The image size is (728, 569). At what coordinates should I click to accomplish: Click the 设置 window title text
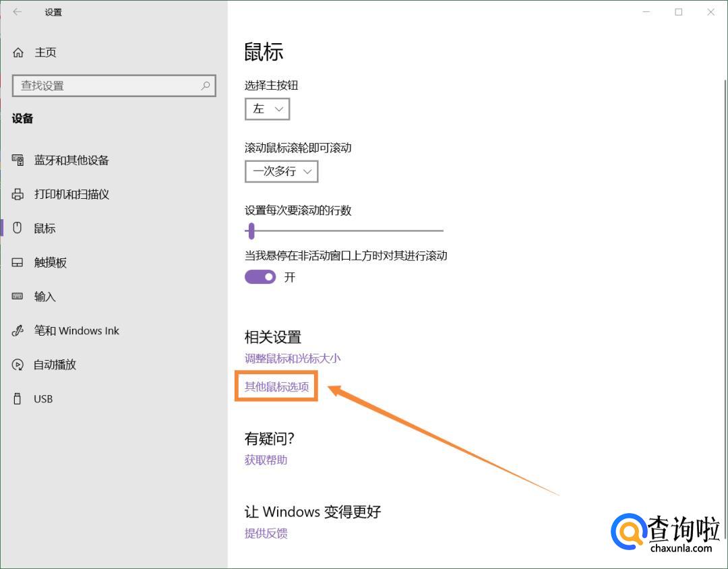(x=53, y=12)
